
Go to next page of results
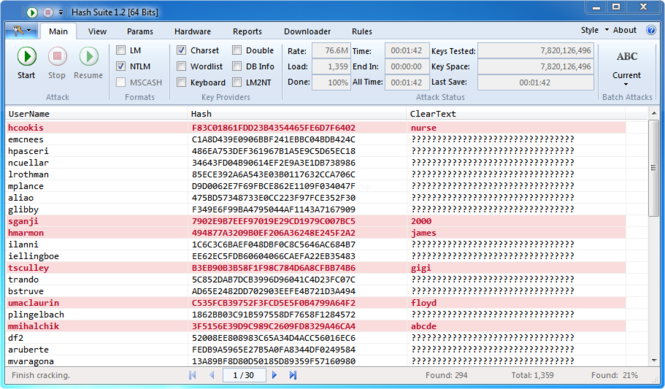tap(274, 375)
